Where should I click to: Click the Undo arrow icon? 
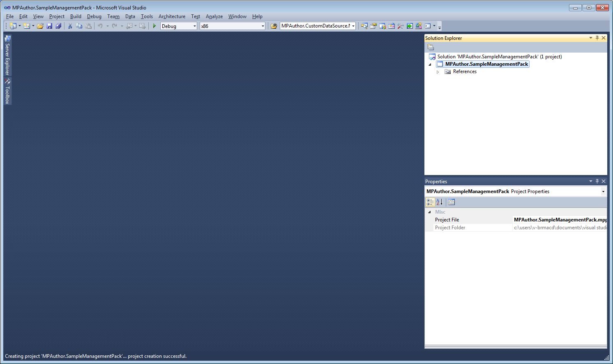(x=100, y=26)
